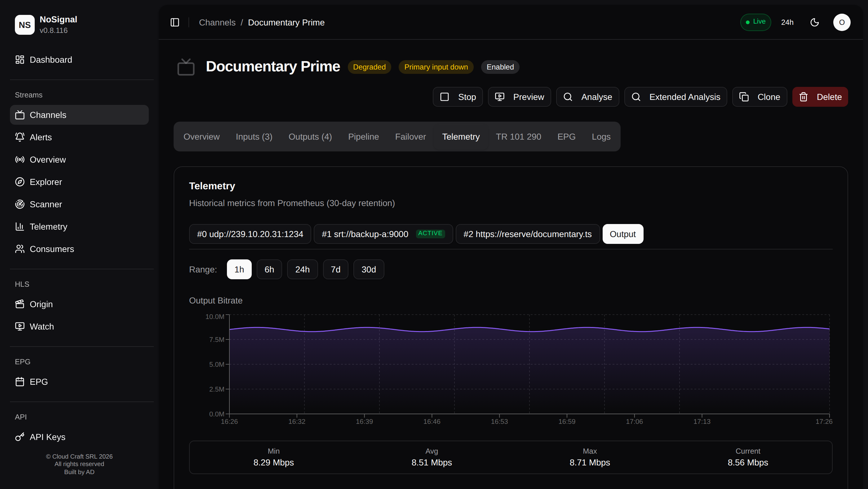Switch to the Outputs (4) tab
Viewport: 868px width, 489px height.
pos(310,137)
